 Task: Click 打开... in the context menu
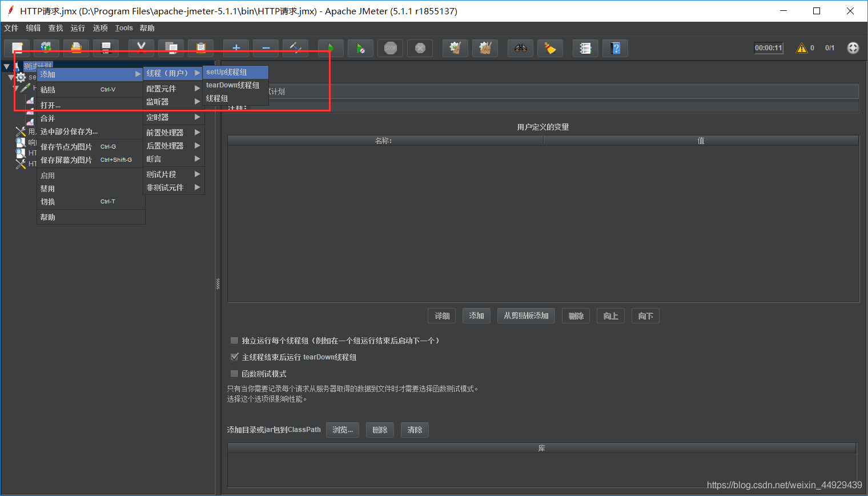pos(90,105)
